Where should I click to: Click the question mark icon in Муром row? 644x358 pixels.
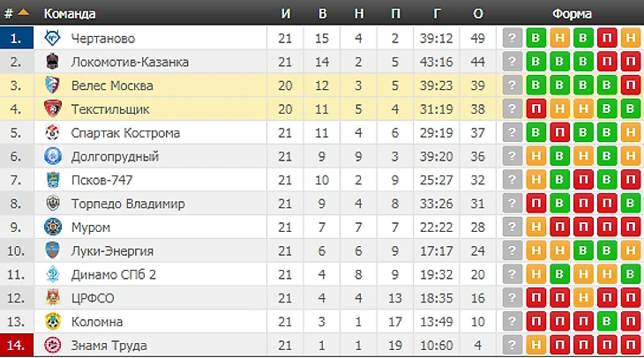(513, 227)
